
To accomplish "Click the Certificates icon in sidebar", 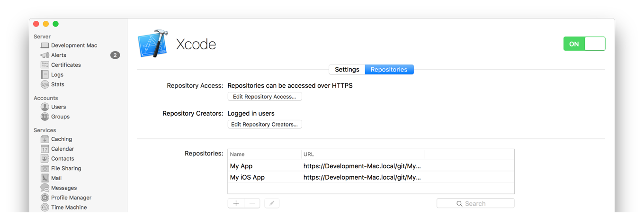I will [x=45, y=65].
